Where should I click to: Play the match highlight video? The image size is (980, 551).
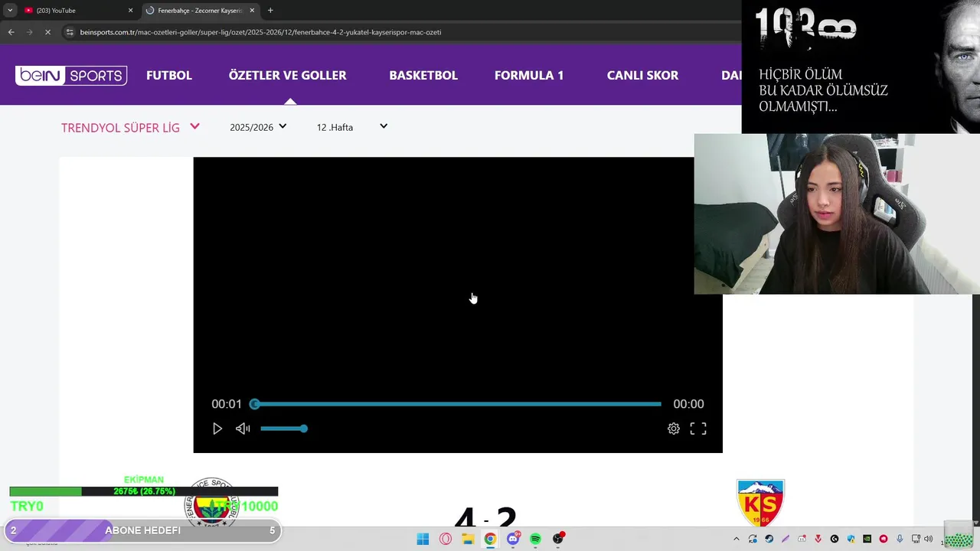pos(217,429)
